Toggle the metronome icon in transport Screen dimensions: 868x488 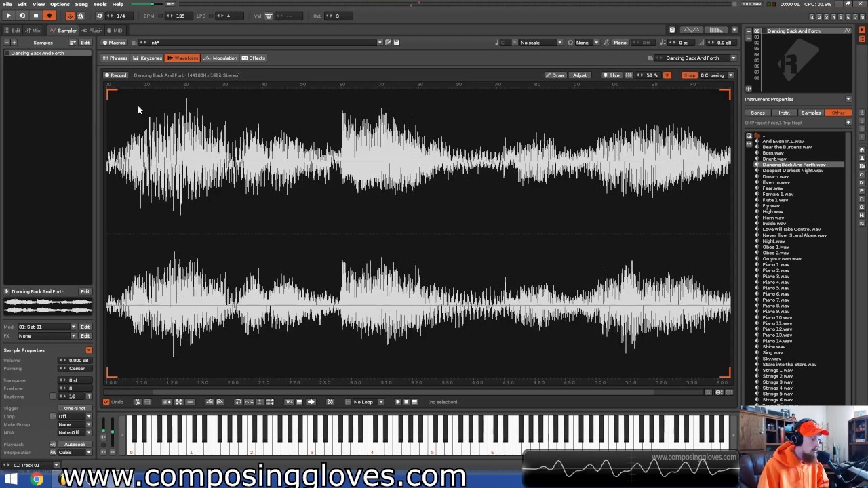click(x=81, y=16)
